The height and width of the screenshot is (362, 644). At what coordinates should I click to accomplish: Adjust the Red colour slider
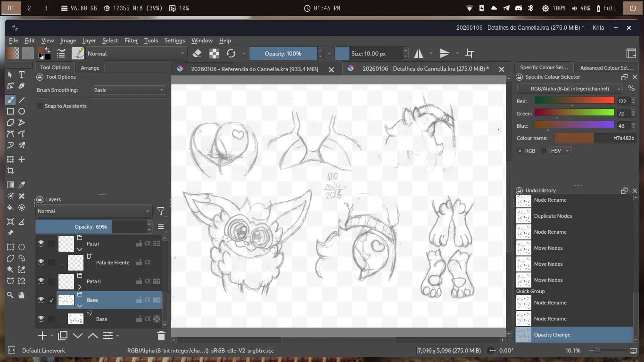pyautogui.click(x=574, y=101)
